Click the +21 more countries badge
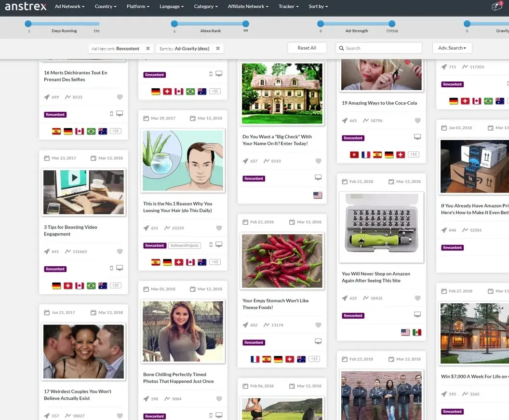This screenshot has width=509, height=420. point(116,131)
